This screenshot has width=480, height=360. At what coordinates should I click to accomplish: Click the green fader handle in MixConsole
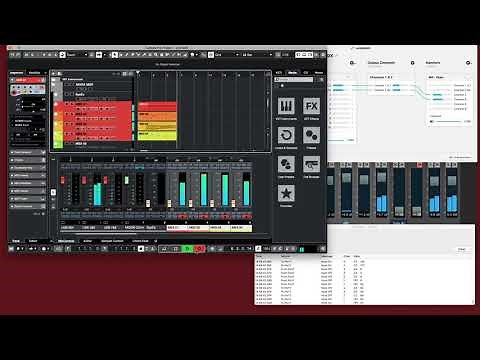tap(127, 180)
